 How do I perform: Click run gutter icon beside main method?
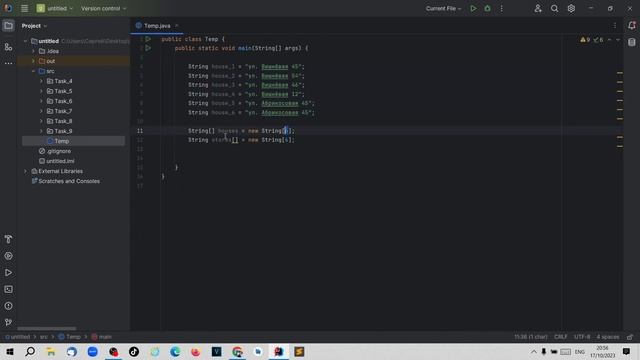(148, 48)
